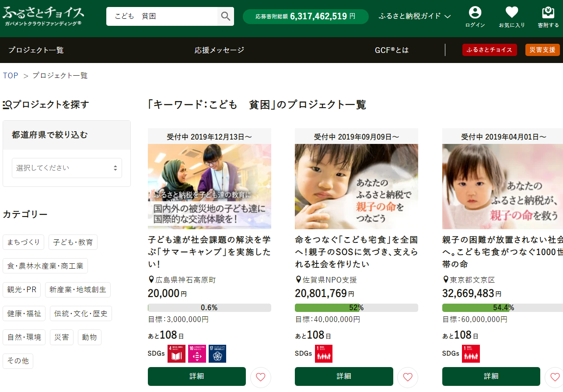Go to 応援メッセージ nav item
563x392 pixels.
click(x=219, y=50)
